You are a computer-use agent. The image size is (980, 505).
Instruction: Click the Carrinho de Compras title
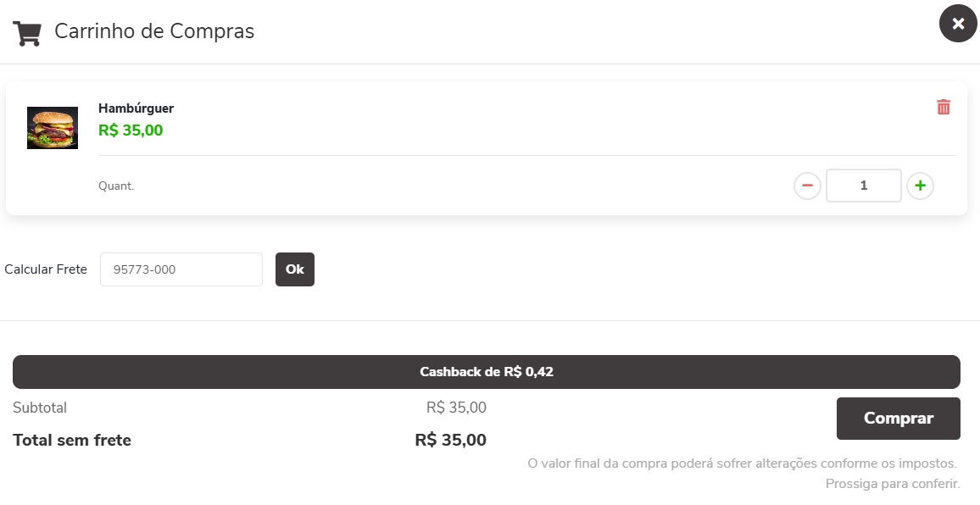click(x=154, y=31)
